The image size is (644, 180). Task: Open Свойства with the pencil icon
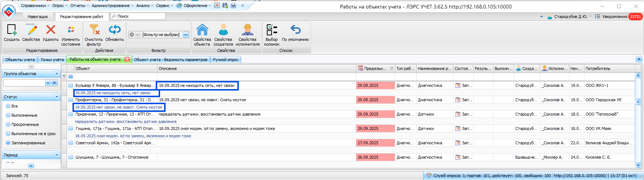(31, 30)
